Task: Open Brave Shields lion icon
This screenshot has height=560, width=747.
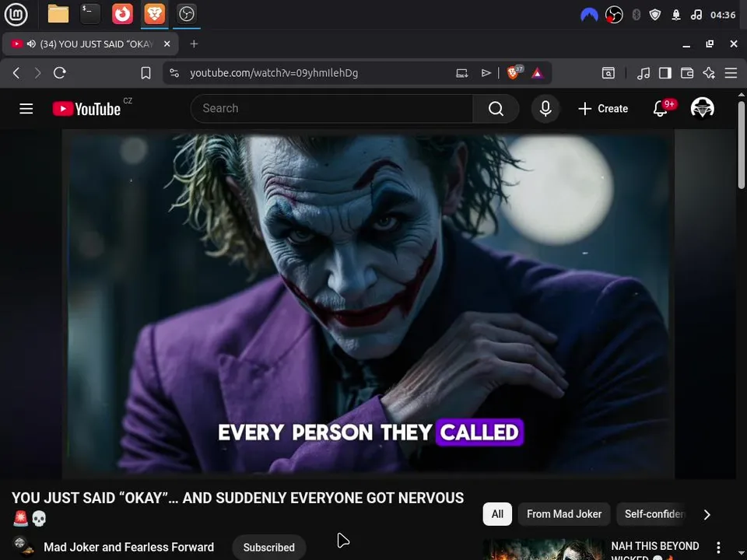Action: pos(513,73)
